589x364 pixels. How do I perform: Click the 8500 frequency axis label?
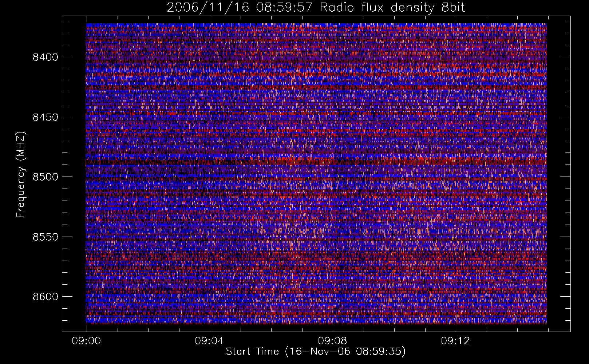46,177
